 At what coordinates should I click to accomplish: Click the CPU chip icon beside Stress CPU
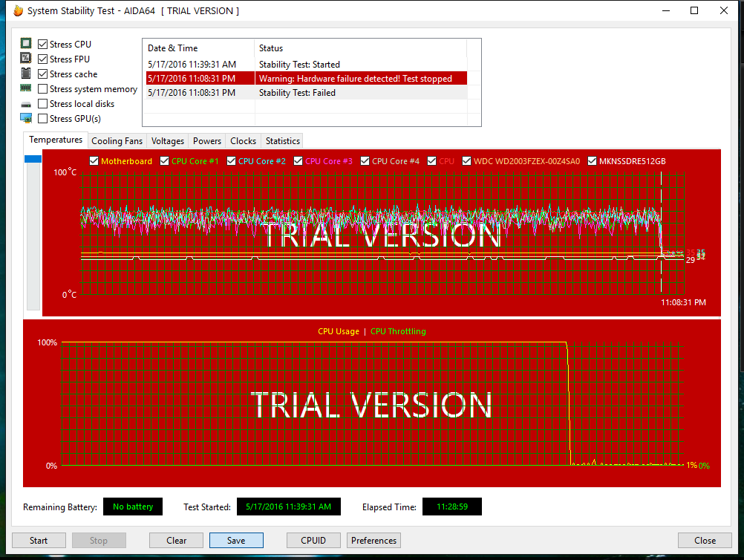[26, 44]
